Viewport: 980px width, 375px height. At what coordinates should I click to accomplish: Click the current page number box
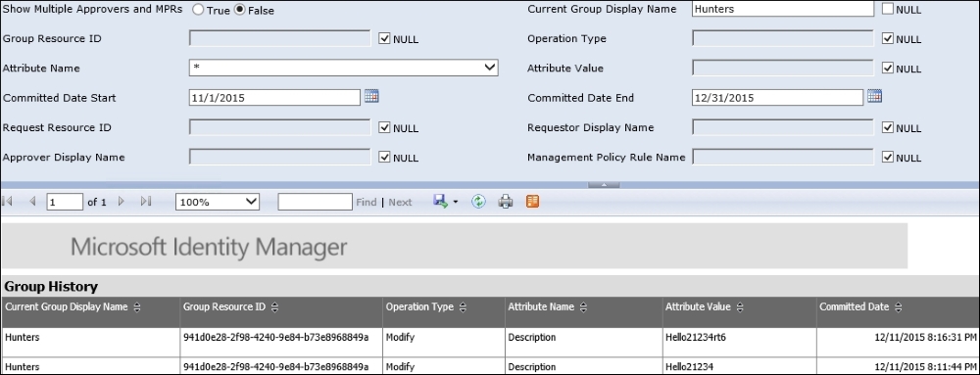(x=65, y=202)
